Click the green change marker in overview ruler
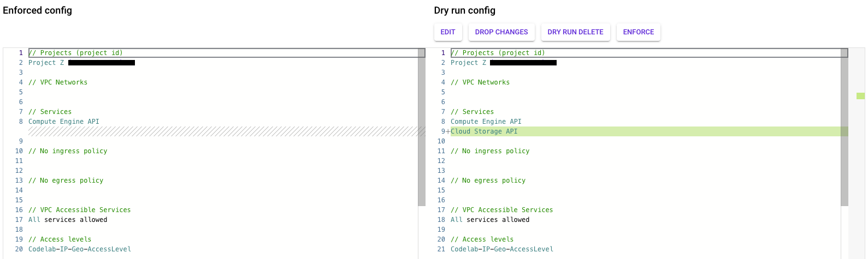 coord(860,96)
